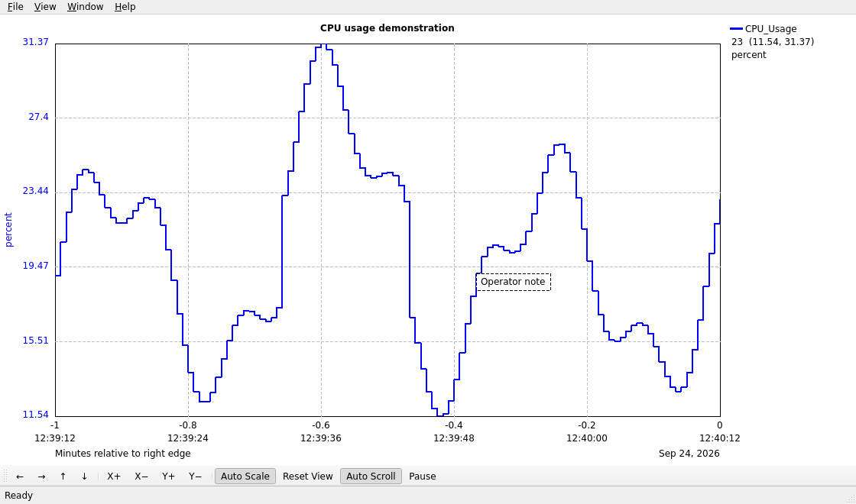Open the View menu

[45, 7]
